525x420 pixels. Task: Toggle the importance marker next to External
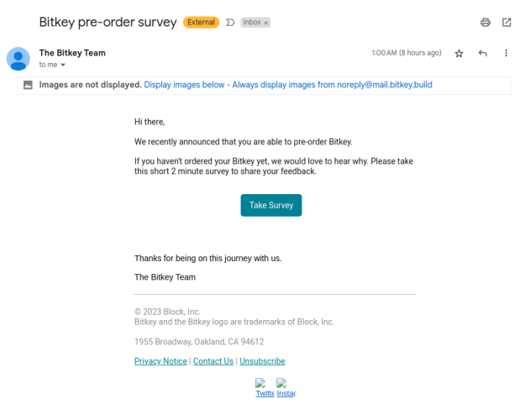[230, 23]
